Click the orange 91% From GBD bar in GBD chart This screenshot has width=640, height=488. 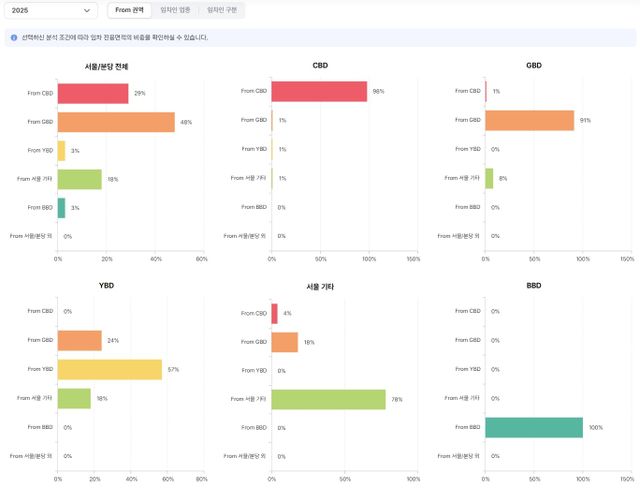click(x=529, y=121)
